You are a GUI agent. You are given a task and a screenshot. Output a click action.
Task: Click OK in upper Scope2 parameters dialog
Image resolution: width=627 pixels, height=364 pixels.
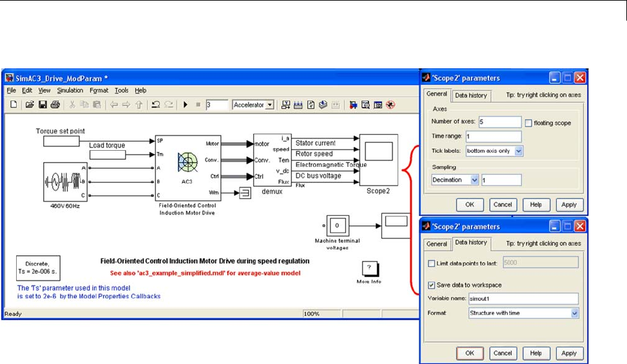pyautogui.click(x=470, y=205)
